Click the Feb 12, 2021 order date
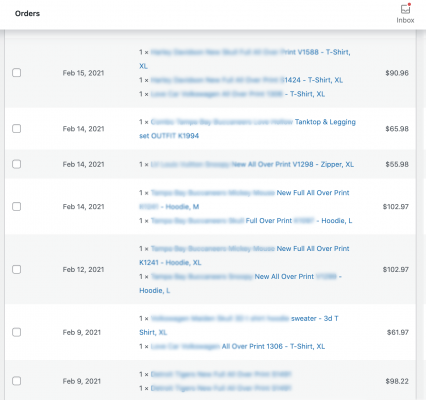426x400 pixels. [x=83, y=269]
